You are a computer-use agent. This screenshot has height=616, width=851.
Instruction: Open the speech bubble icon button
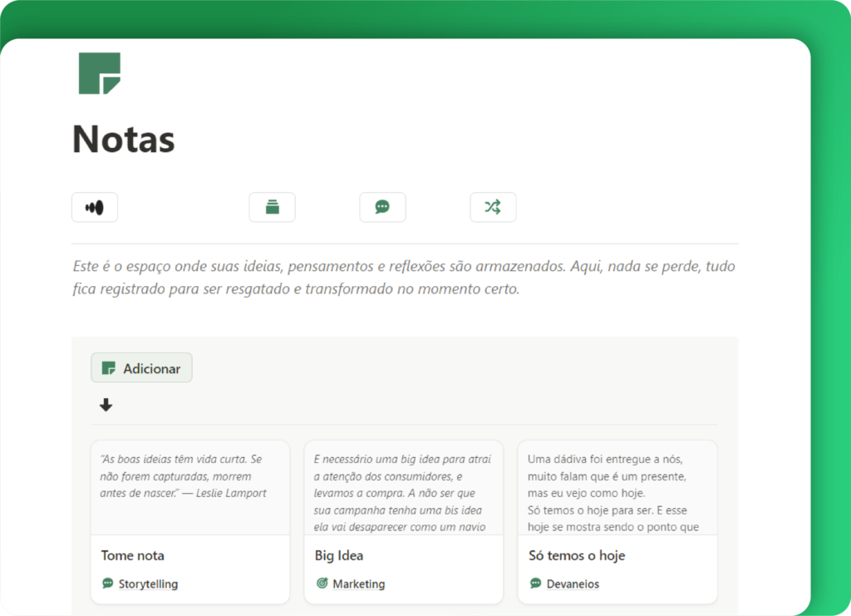pos(382,207)
